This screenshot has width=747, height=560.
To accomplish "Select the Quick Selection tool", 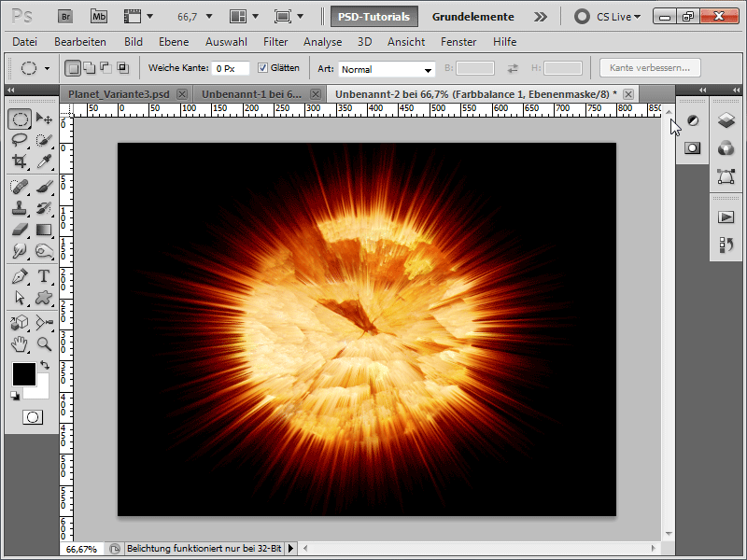I will (44, 140).
